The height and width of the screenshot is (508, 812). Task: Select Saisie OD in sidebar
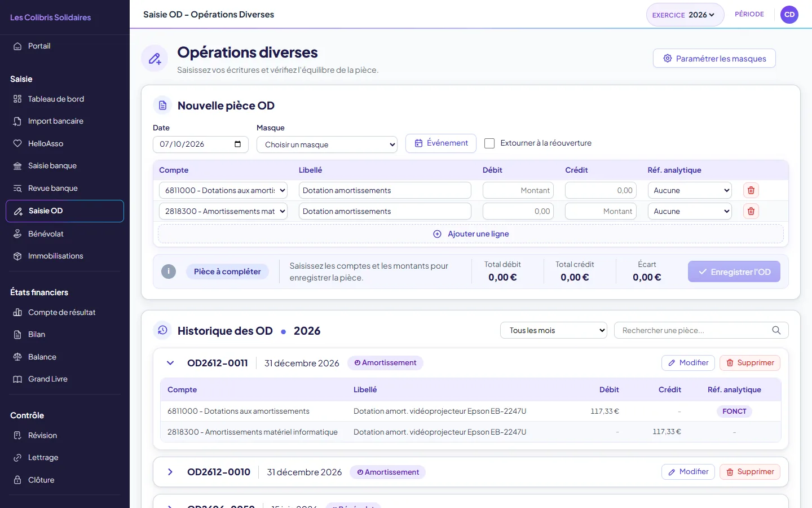pos(65,211)
